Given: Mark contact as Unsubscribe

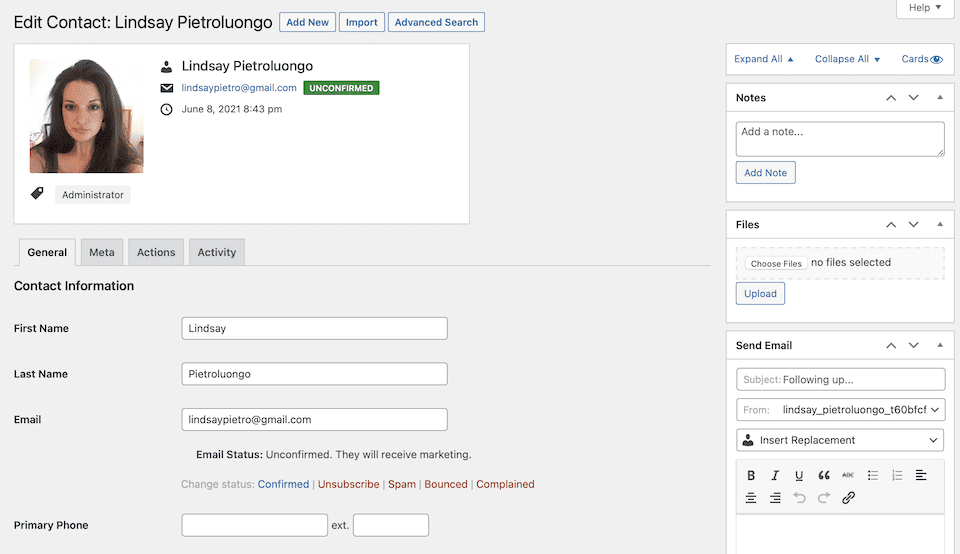Looking at the screenshot, I should (349, 485).
